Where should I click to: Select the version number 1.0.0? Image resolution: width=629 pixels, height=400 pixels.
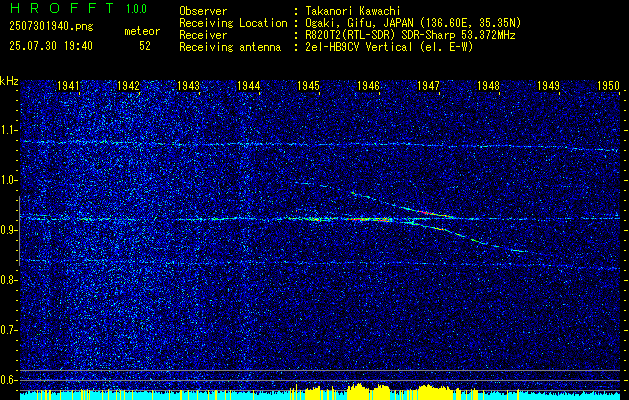click(136, 9)
